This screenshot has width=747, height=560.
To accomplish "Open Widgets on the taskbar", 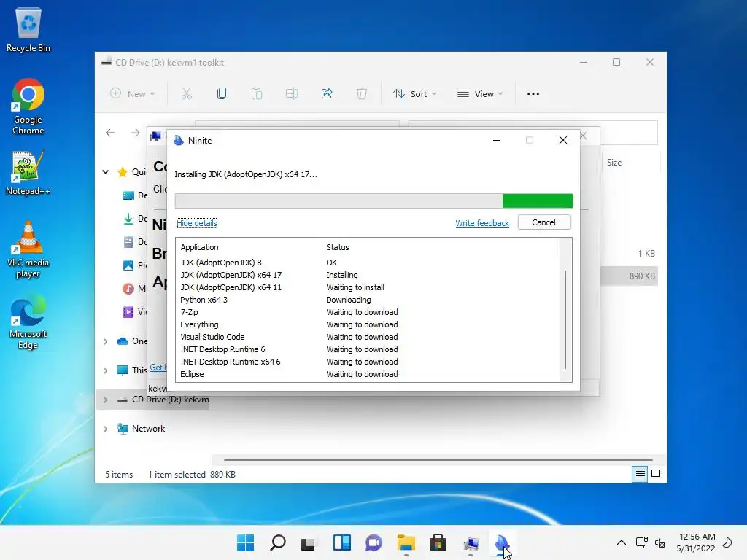I will [x=342, y=542].
